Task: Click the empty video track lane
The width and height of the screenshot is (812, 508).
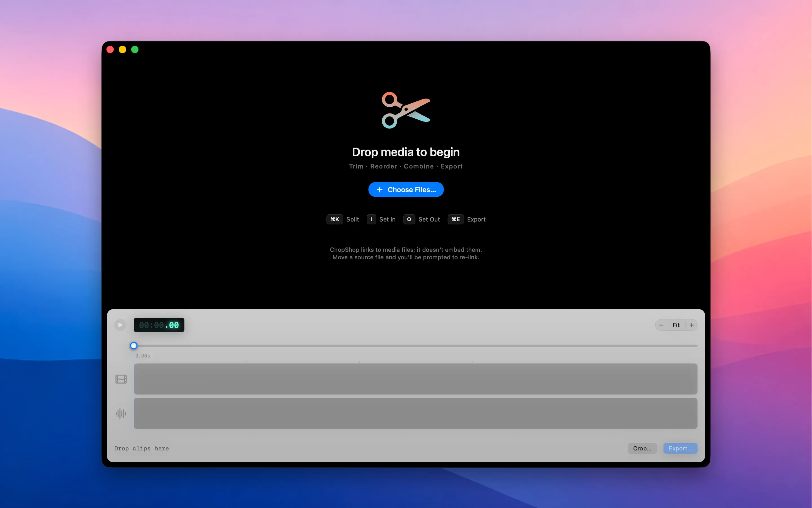Action: coord(415,379)
